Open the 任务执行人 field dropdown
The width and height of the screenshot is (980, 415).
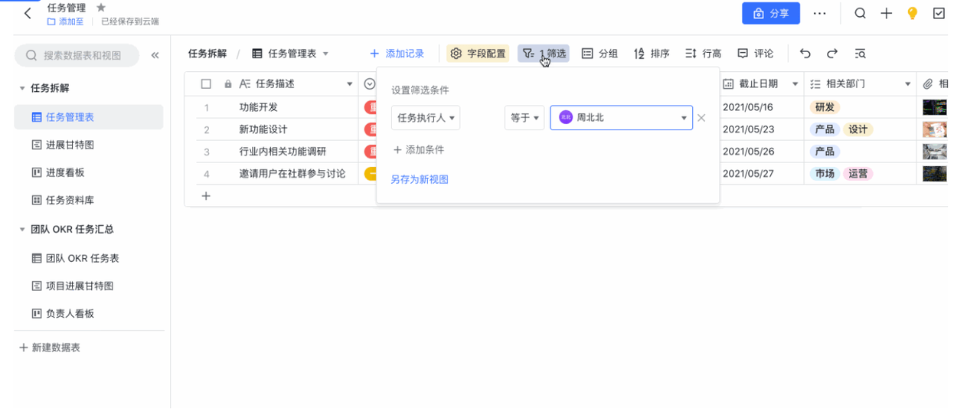tap(426, 118)
